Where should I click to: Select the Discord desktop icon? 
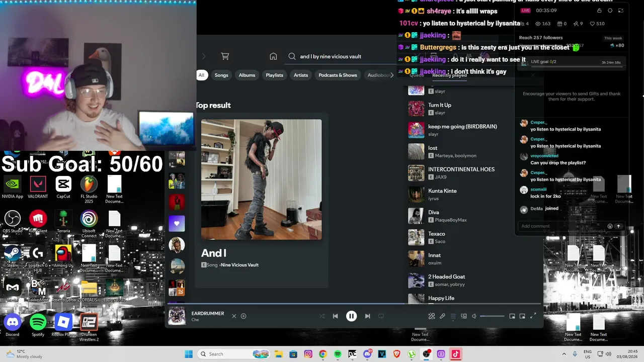(13, 325)
